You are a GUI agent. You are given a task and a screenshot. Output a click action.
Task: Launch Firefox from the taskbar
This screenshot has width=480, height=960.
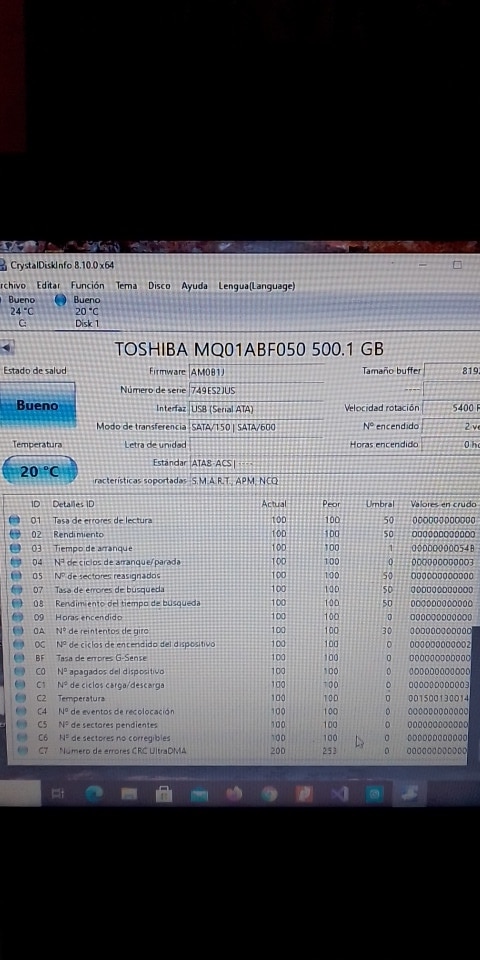tap(234, 795)
